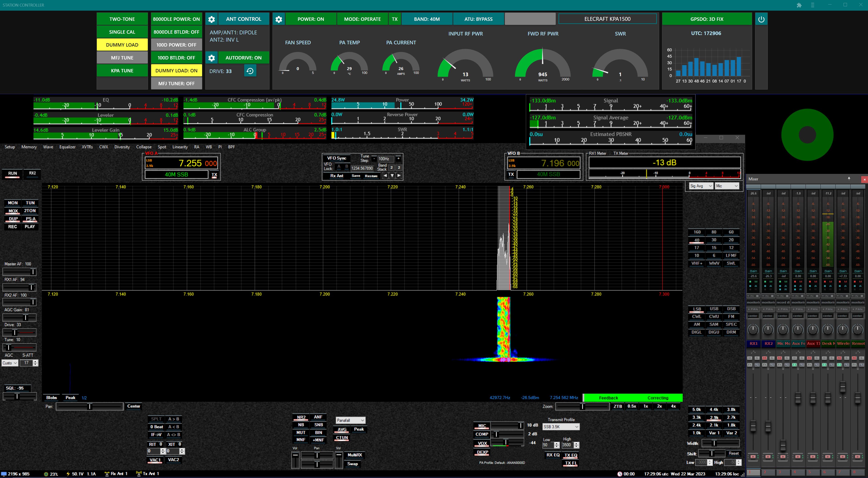This screenshot has width=868, height=478.
Task: Open ANT CONTROL settings gear
Action: pyautogui.click(x=212, y=19)
